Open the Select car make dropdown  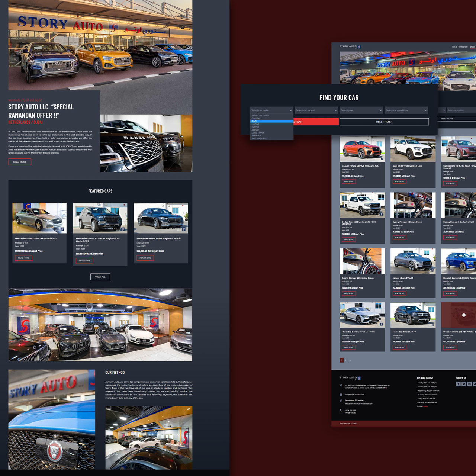click(x=271, y=110)
